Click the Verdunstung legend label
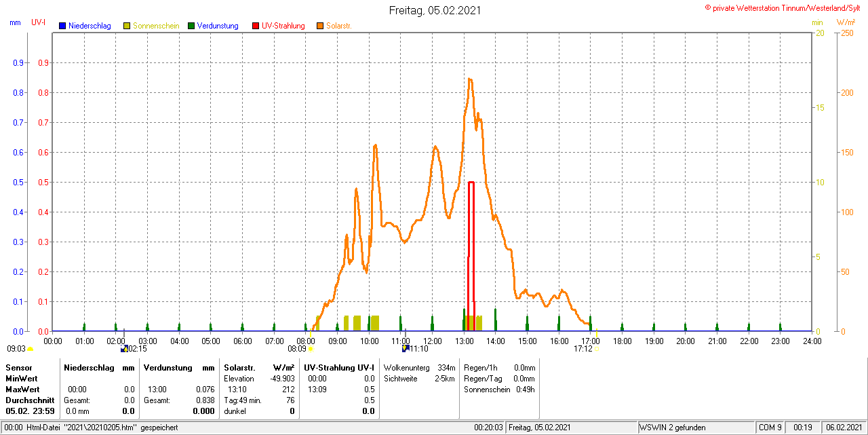 [x=218, y=26]
